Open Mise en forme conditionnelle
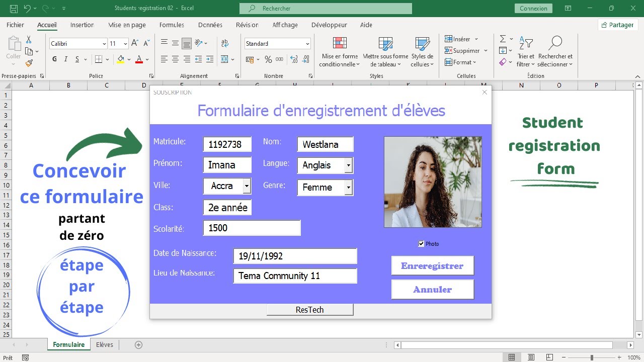The image size is (644, 362). (x=340, y=53)
